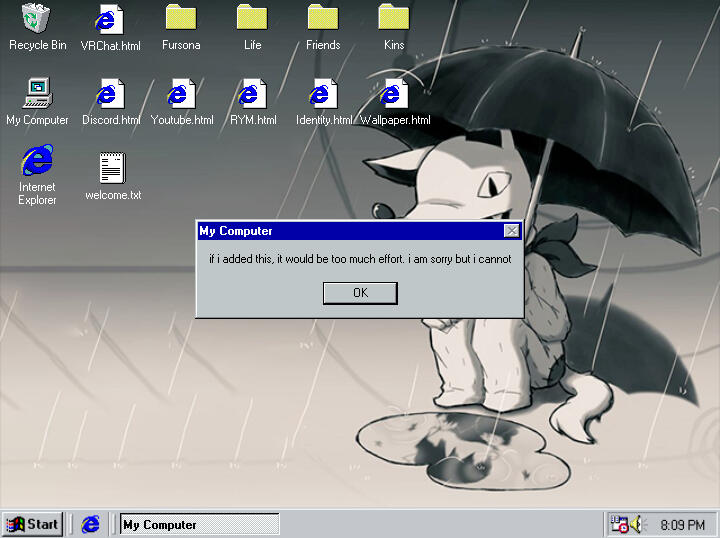This screenshot has width=720, height=538.
Task: Open the RYM.html file icon
Action: (252, 94)
